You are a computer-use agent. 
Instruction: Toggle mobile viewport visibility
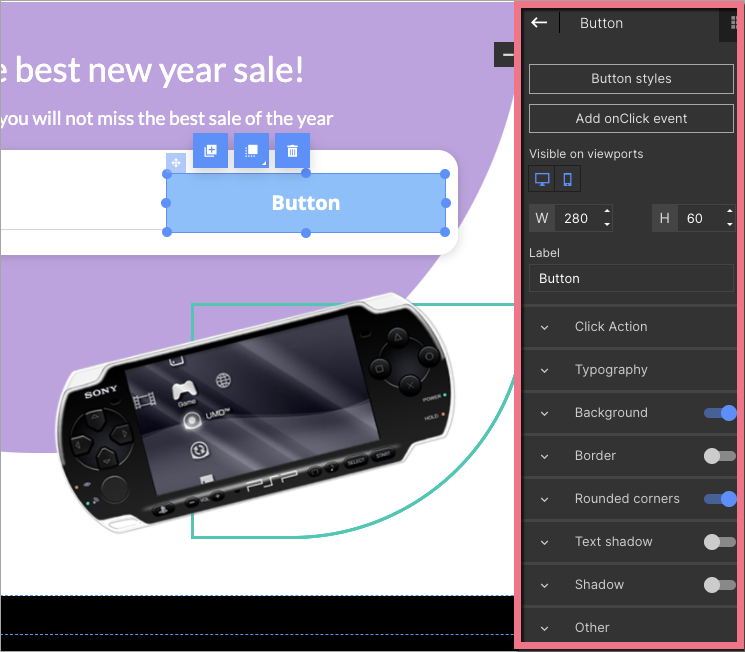(567, 179)
